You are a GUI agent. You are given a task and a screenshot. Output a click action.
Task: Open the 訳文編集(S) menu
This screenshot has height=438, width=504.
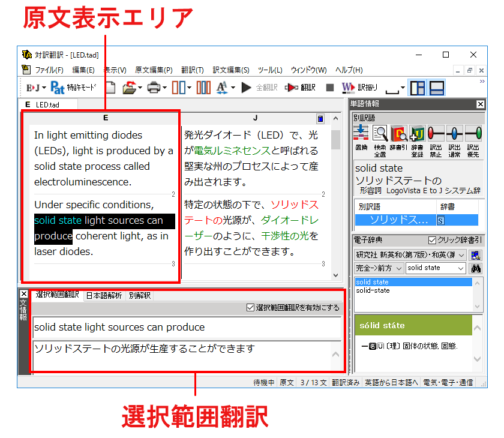tap(231, 70)
